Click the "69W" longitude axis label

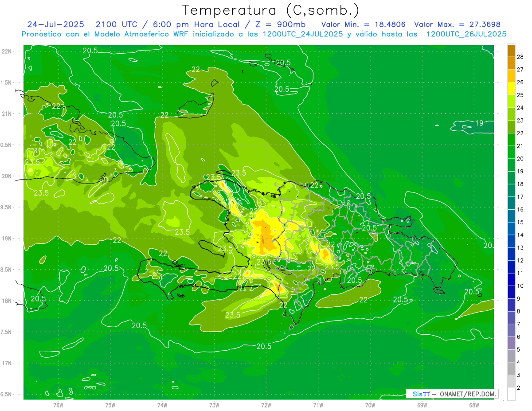422,405
